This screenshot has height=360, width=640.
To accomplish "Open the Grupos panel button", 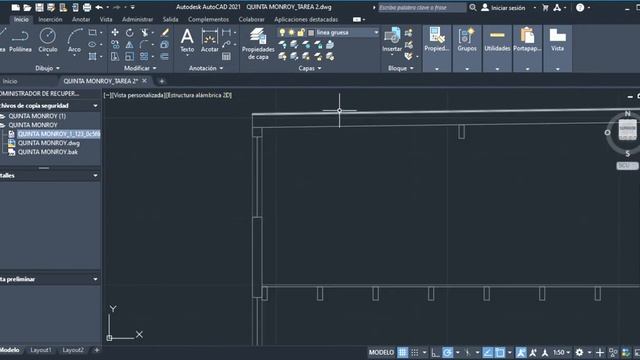I will point(467,48).
